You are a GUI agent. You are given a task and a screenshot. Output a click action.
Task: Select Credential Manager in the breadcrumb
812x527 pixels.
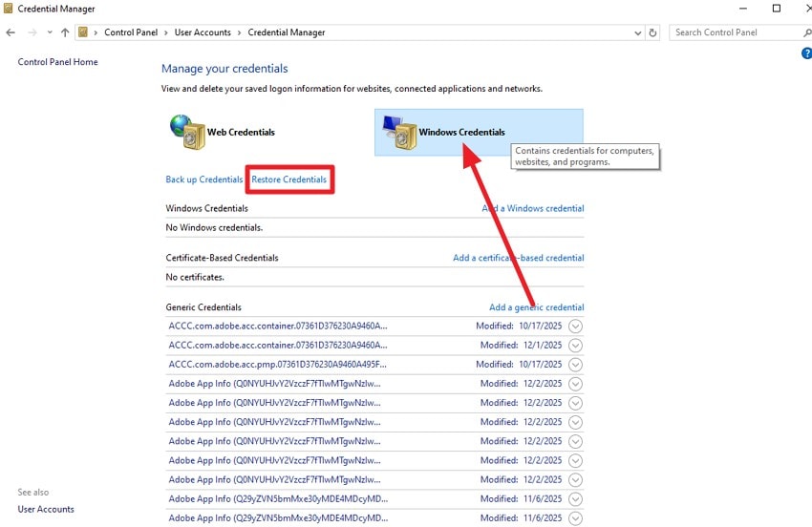287,32
